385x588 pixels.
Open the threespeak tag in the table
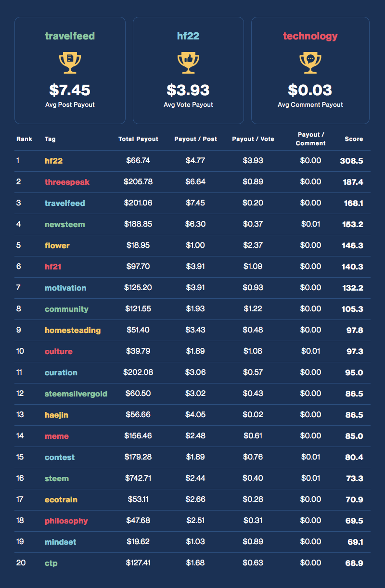pyautogui.click(x=67, y=182)
